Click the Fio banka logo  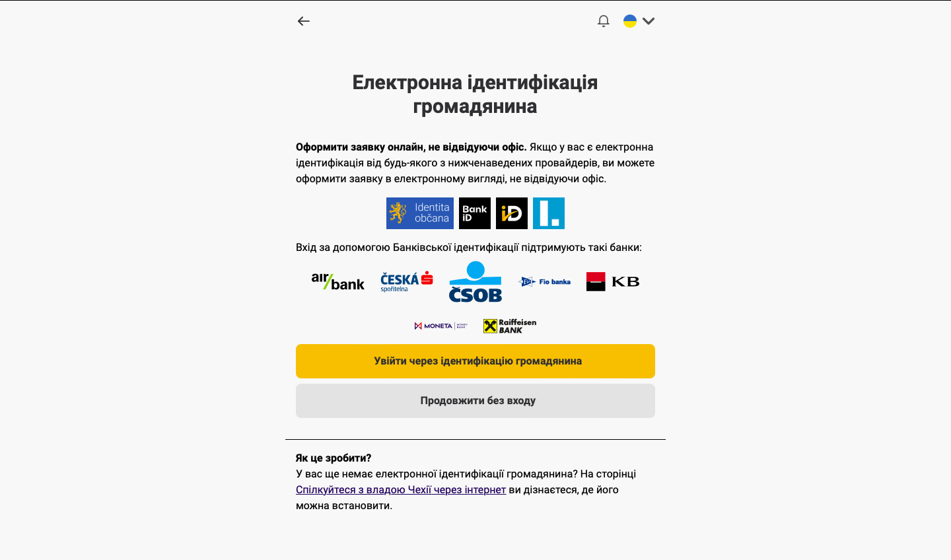tap(544, 282)
